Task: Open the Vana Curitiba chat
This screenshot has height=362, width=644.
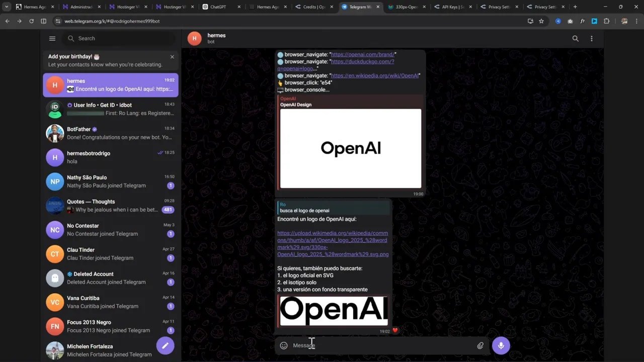Action: tap(111, 302)
